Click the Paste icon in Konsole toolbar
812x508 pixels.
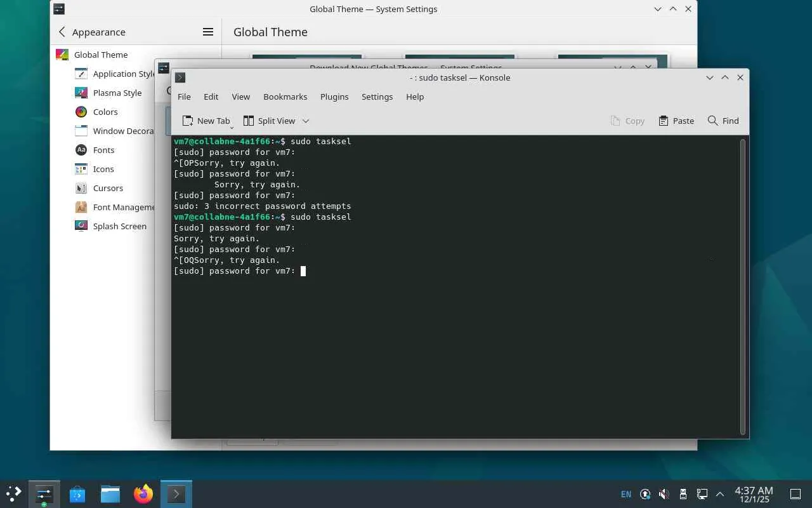tap(664, 121)
